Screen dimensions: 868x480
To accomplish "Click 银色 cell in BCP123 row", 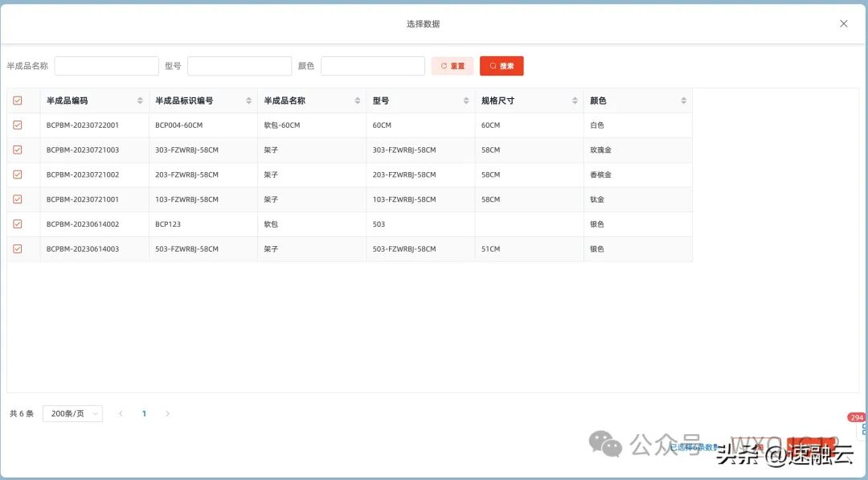I will coord(596,224).
